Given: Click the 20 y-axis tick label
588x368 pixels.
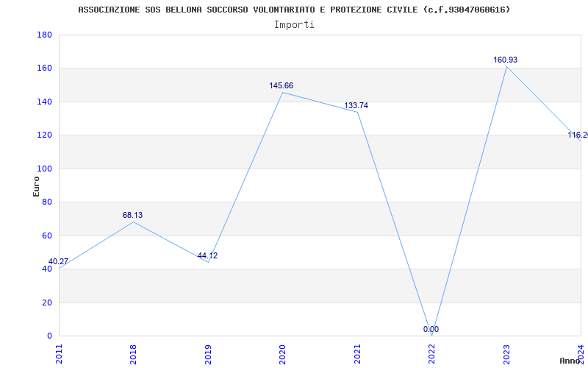Looking at the screenshot, I should (x=47, y=302).
